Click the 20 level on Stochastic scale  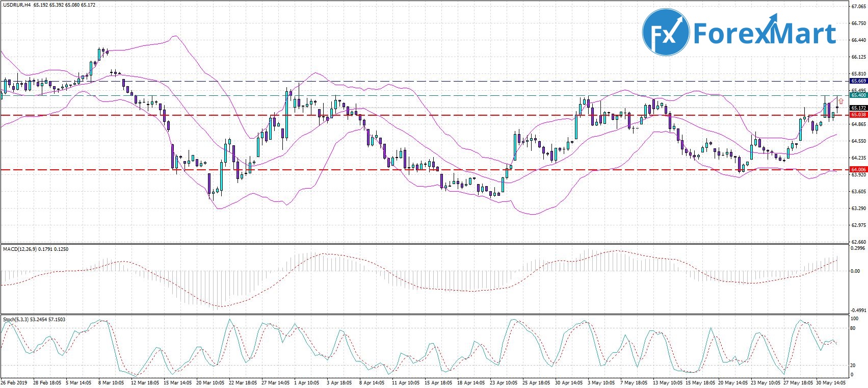pos(854,365)
